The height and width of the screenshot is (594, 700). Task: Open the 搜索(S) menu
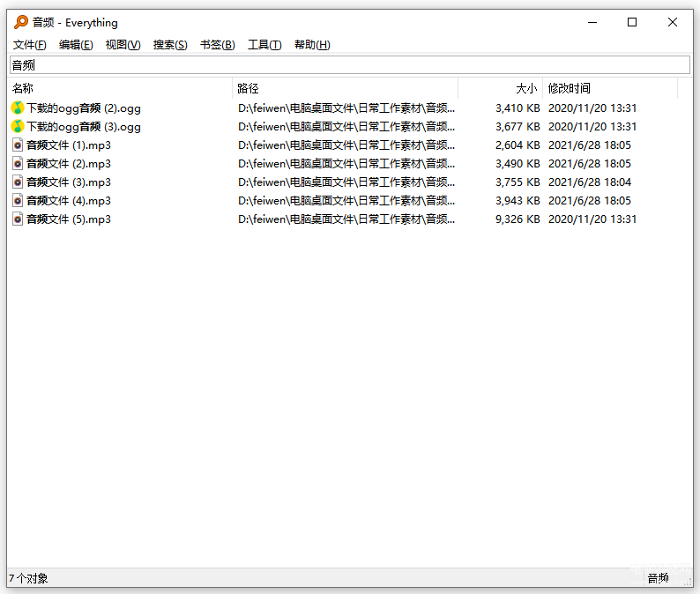pos(170,45)
